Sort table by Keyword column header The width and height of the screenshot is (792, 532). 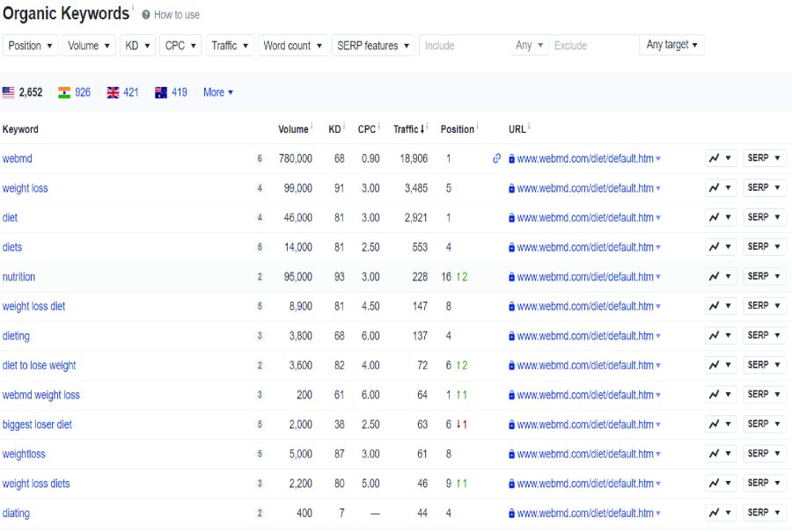click(x=20, y=129)
